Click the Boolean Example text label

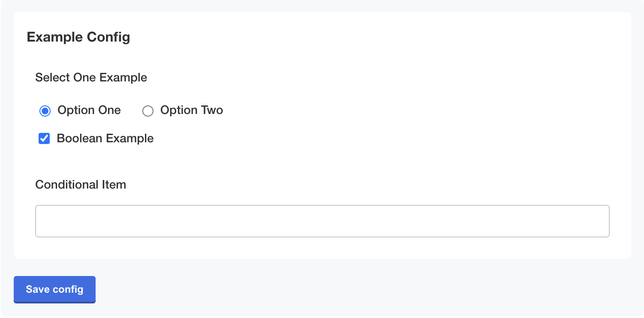tap(105, 138)
